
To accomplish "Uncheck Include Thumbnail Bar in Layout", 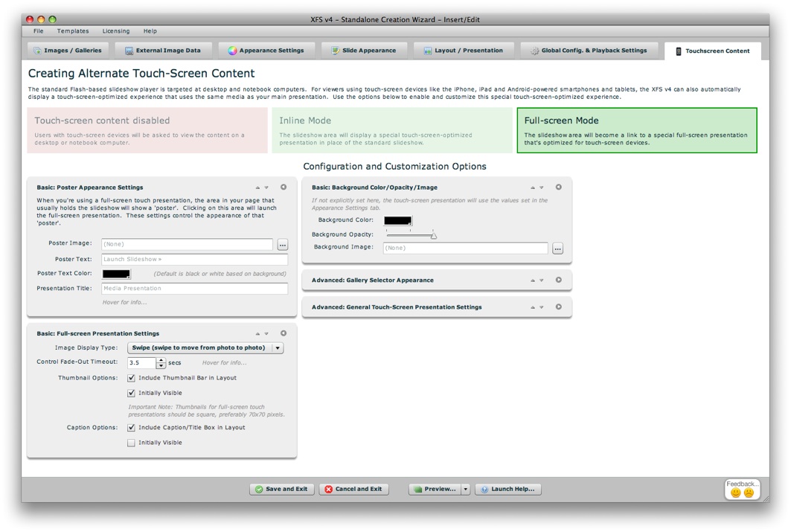I will coord(132,378).
